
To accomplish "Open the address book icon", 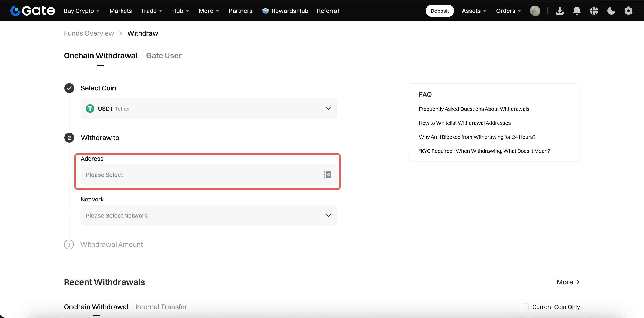I will (x=328, y=175).
